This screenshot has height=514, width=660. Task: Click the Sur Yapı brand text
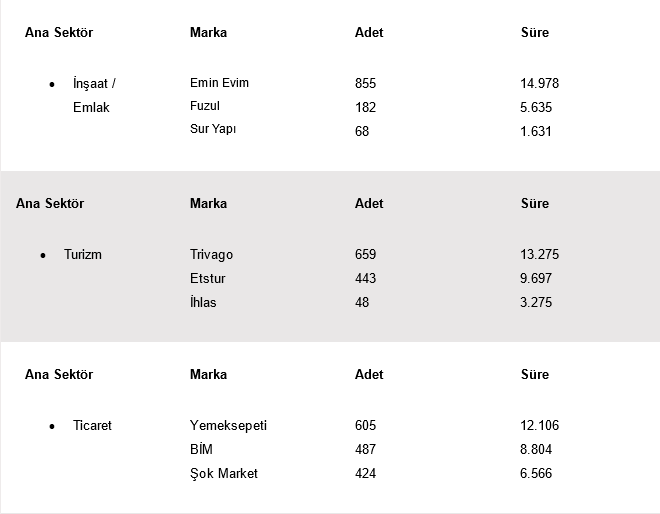point(213,129)
